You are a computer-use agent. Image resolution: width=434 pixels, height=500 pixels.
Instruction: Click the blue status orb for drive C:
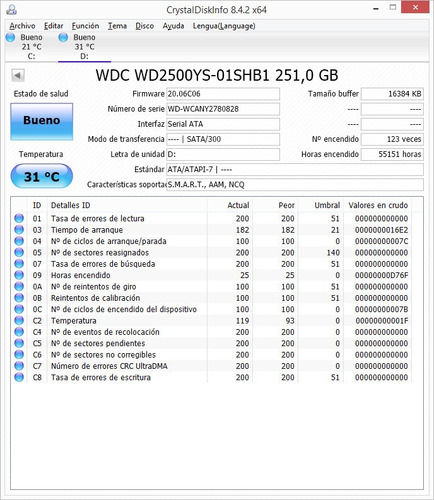[x=10, y=37]
